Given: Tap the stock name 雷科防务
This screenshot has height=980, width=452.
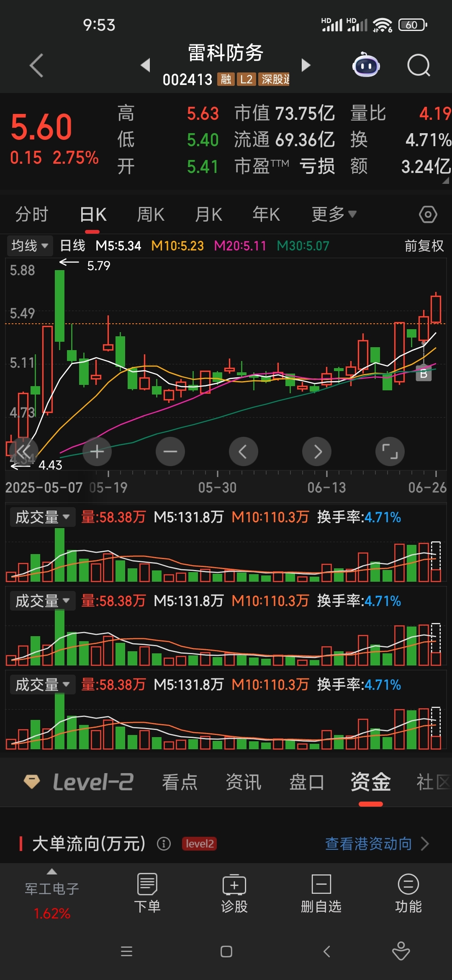Looking at the screenshot, I should coord(226,53).
